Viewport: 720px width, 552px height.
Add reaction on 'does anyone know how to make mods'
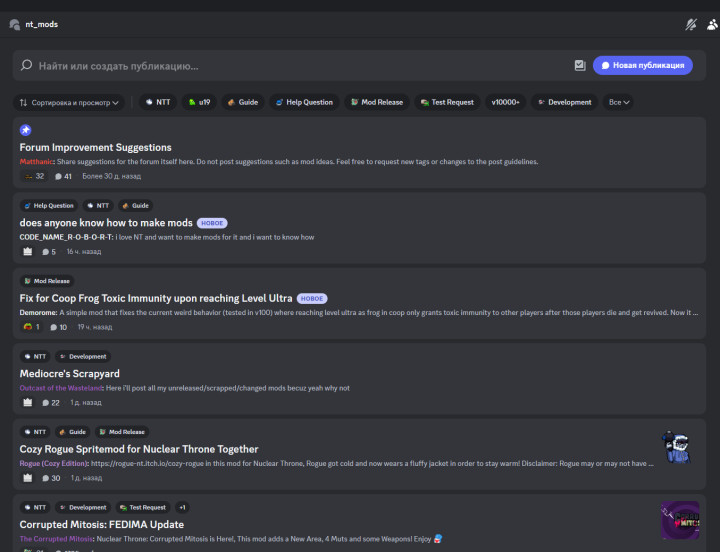point(28,251)
